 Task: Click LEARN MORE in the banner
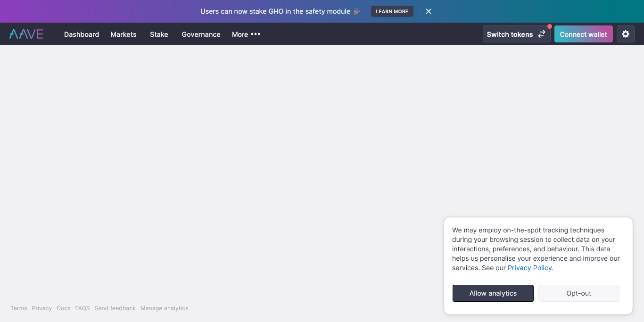point(392,11)
